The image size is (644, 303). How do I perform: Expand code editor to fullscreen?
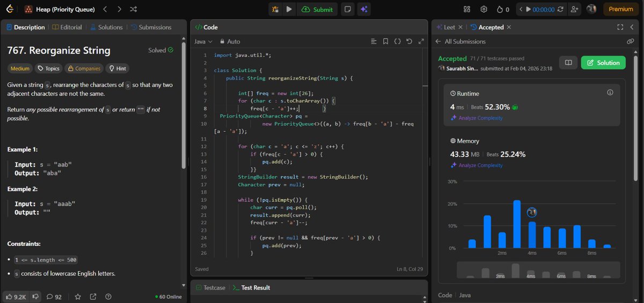(421, 41)
